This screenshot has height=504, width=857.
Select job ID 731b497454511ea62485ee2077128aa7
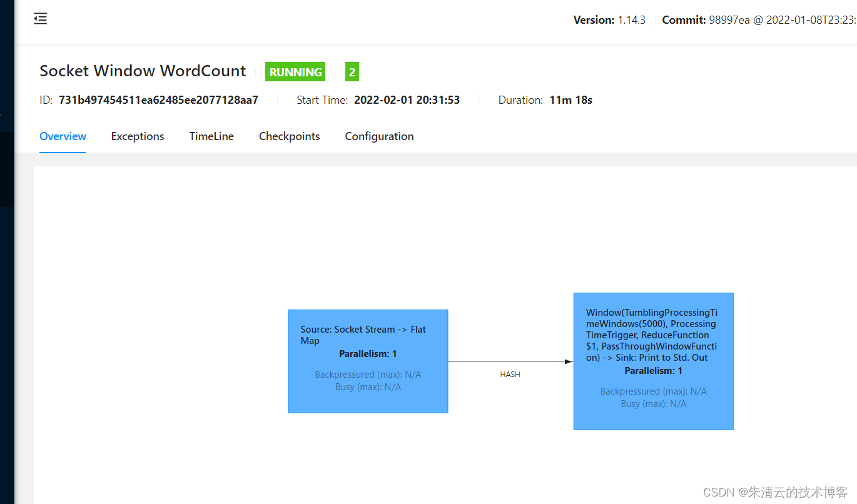coord(158,100)
